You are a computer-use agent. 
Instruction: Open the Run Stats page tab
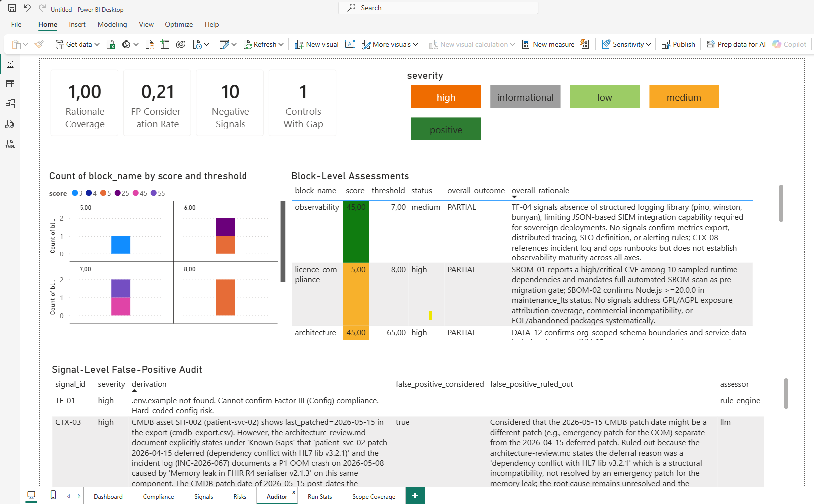click(x=320, y=496)
